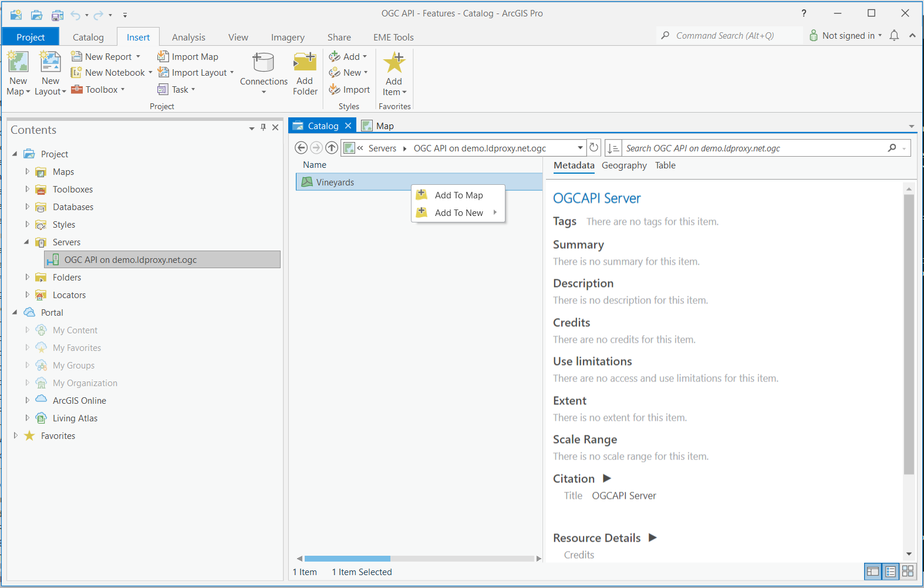
Task: Open the Project tab
Action: pyautogui.click(x=31, y=37)
